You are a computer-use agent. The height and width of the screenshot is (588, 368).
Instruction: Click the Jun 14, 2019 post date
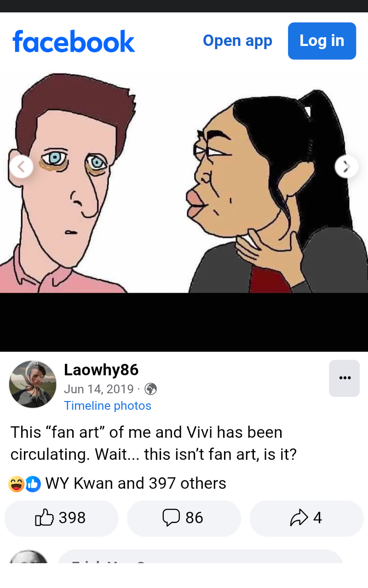(x=98, y=389)
